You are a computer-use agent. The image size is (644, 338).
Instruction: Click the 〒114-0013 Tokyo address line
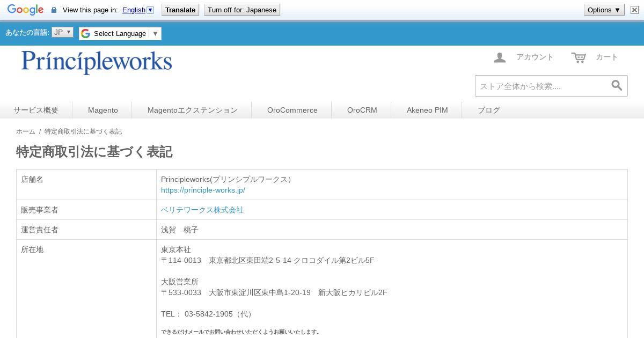point(268,260)
